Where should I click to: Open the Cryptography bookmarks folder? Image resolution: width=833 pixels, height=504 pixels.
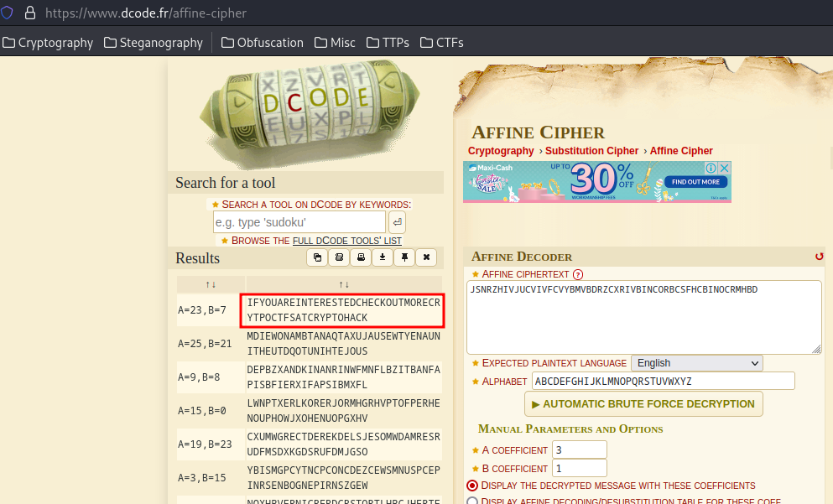pos(48,43)
